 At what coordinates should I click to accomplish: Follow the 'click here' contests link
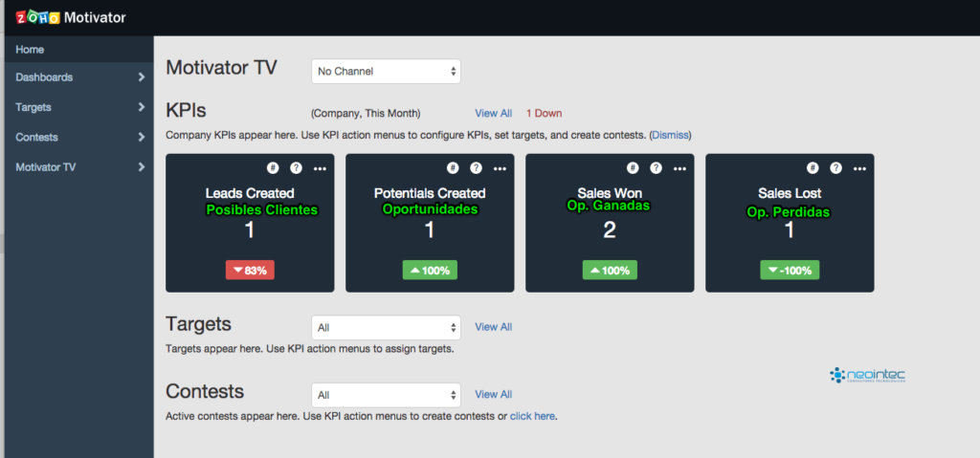coord(532,416)
